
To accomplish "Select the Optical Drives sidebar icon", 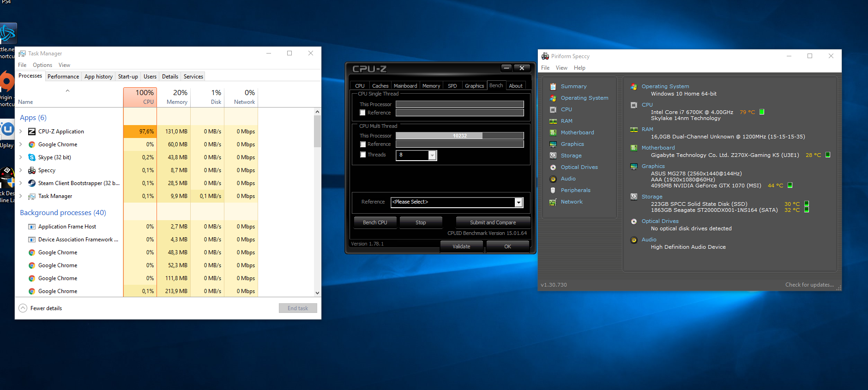I will click(553, 167).
